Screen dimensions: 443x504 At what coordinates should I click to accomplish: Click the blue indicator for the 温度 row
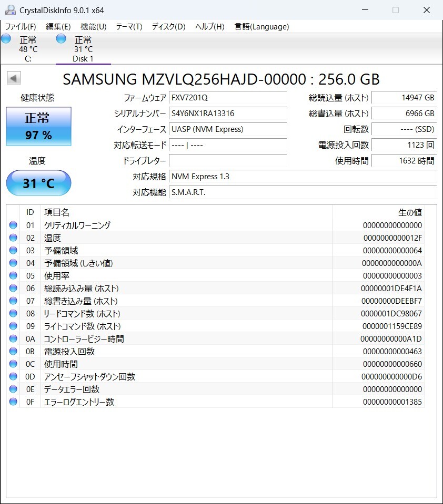(x=13, y=238)
